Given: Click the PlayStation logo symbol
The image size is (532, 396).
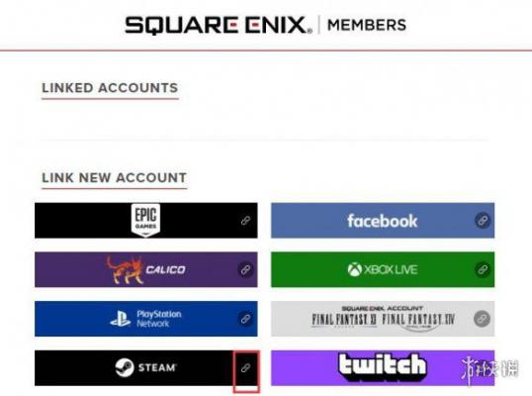Looking at the screenshot, I should (121, 319).
